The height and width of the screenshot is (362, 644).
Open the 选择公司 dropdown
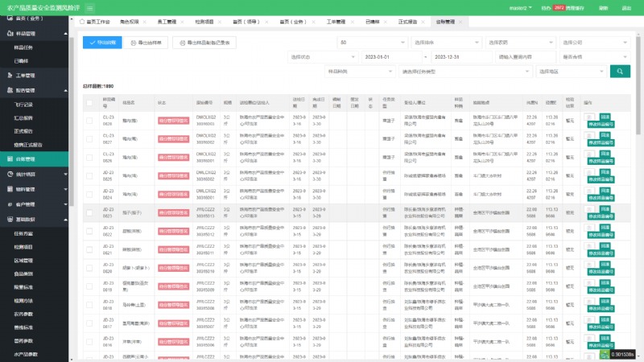(594, 43)
